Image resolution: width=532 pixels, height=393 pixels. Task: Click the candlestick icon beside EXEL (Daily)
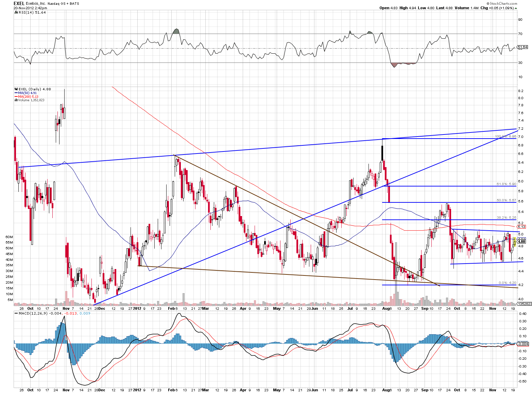16,89
